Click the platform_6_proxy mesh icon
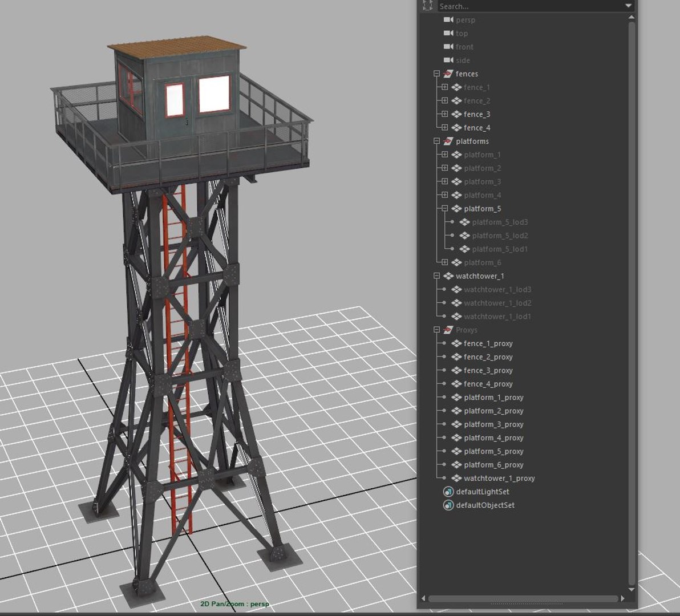This screenshot has height=616, width=680. pos(456,465)
